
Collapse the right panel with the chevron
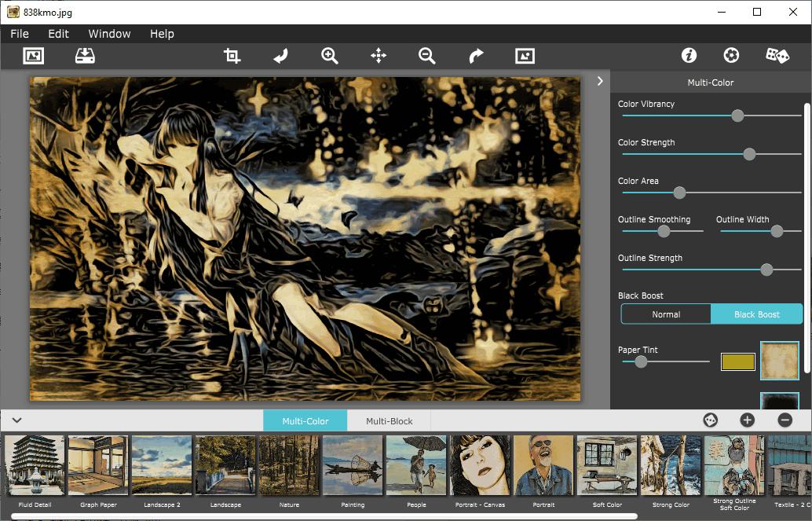click(x=600, y=81)
